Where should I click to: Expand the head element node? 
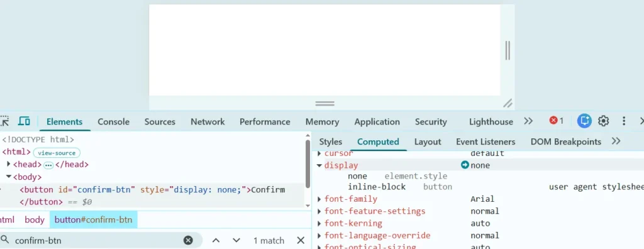tap(9, 164)
